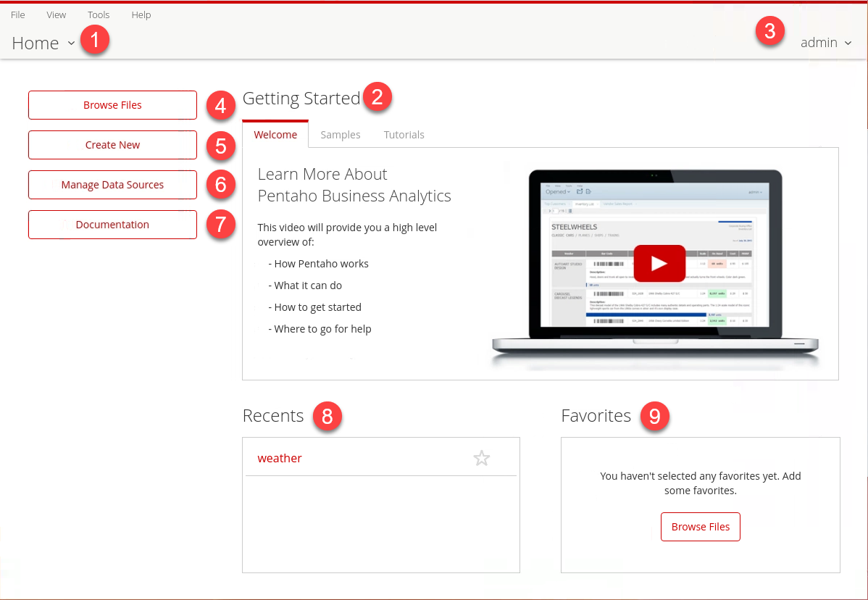The height and width of the screenshot is (600, 868).
Task: Switch to the Welcome tab
Action: [x=275, y=135]
